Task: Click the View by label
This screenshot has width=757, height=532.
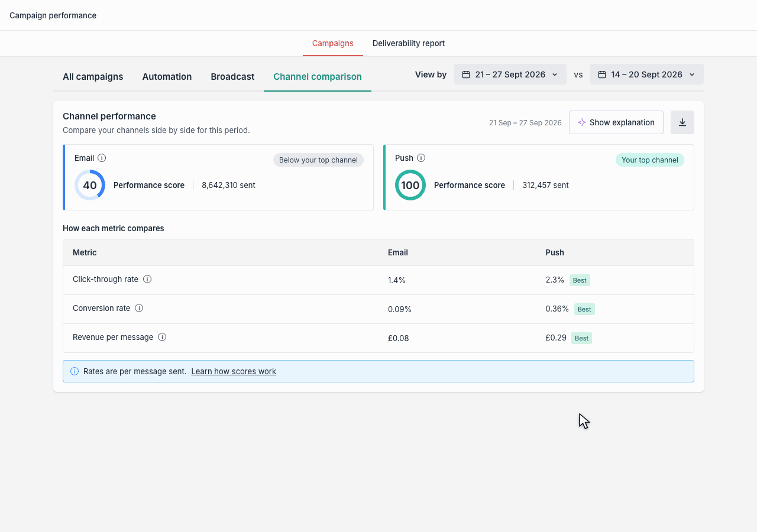Action: pos(431,74)
